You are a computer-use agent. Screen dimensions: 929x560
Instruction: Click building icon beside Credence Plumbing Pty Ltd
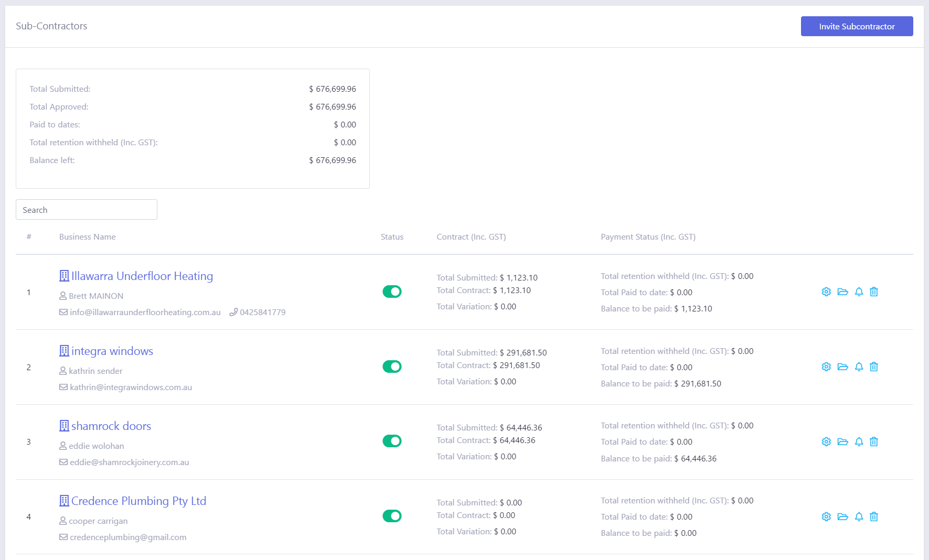64,501
